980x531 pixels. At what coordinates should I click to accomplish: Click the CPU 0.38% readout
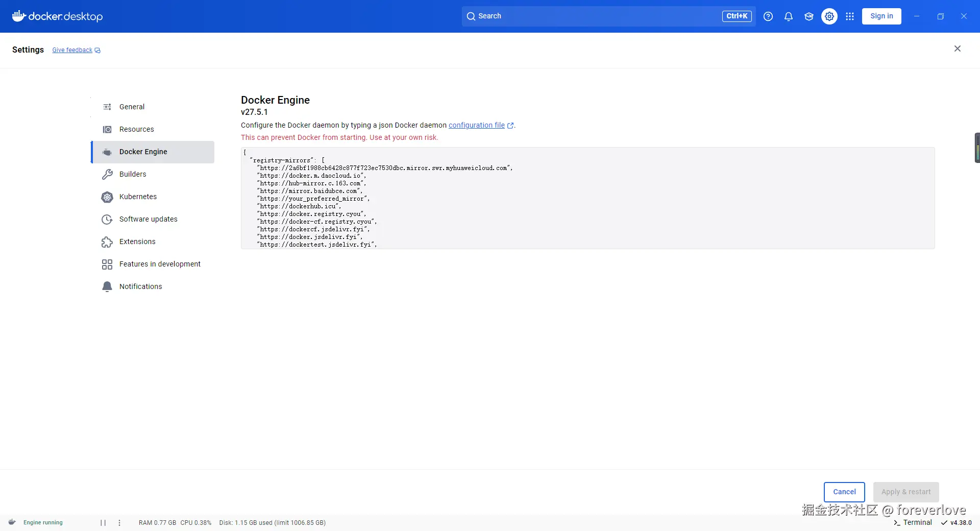pyautogui.click(x=195, y=522)
